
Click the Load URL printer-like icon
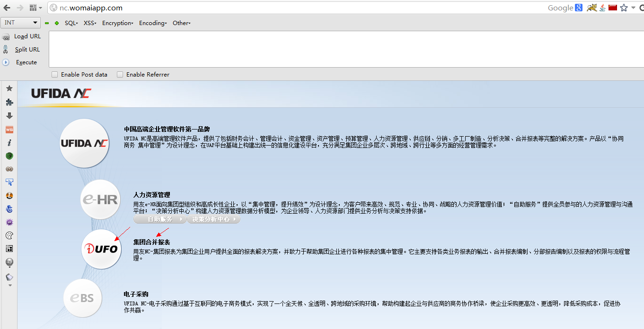[6, 37]
